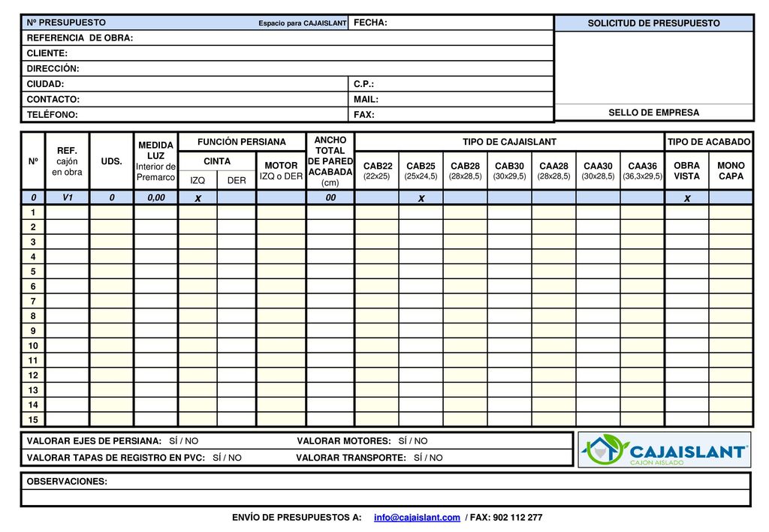This screenshot has height=532, width=769.
Task: Click the MOTOR IZQ o DER header
Action: 281,171
